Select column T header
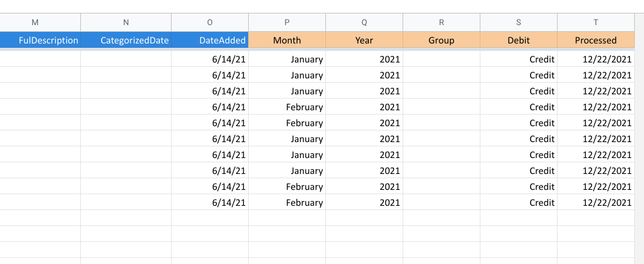The image size is (644, 264). [596, 23]
